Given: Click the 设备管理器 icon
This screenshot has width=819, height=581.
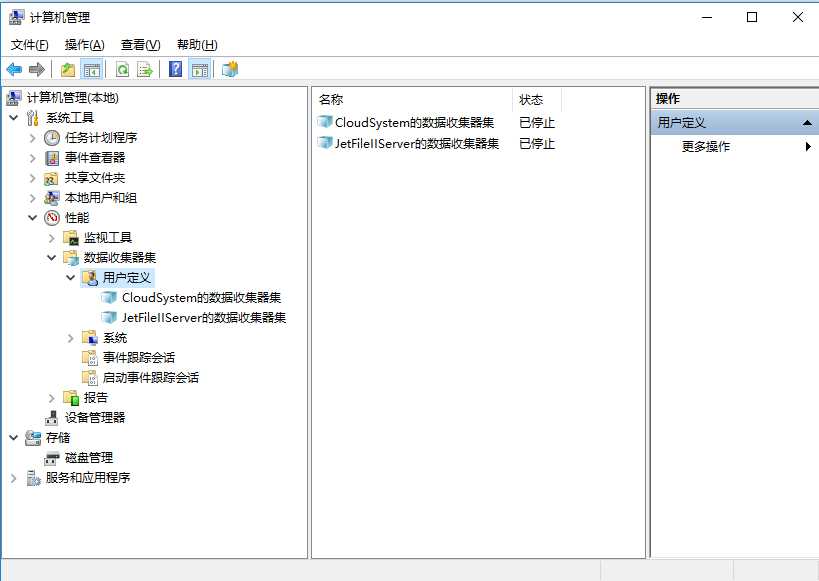Looking at the screenshot, I should click(51, 417).
